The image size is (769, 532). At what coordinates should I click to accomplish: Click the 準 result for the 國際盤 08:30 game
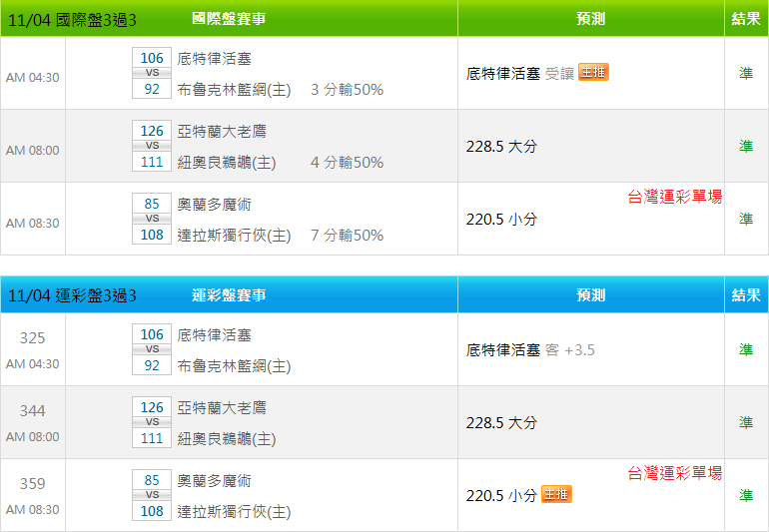746,219
